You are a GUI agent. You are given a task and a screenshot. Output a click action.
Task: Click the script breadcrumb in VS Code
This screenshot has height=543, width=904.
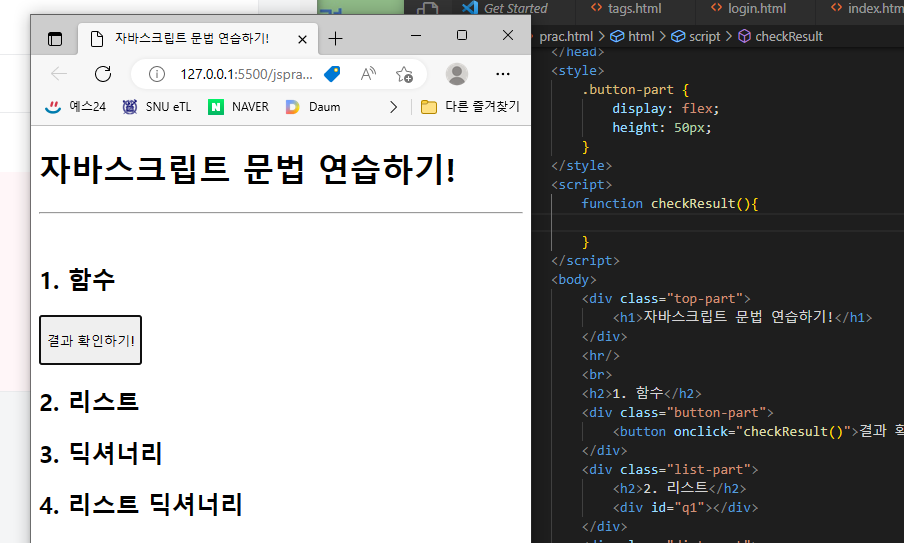(x=696, y=36)
